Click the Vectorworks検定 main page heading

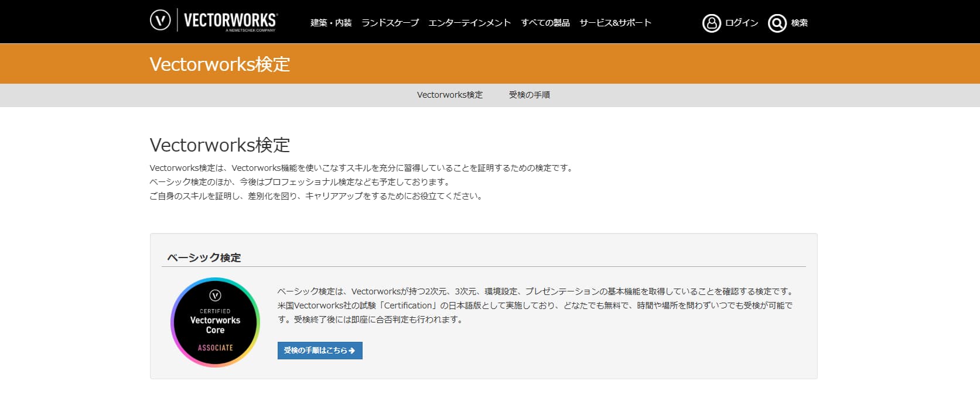220,145
